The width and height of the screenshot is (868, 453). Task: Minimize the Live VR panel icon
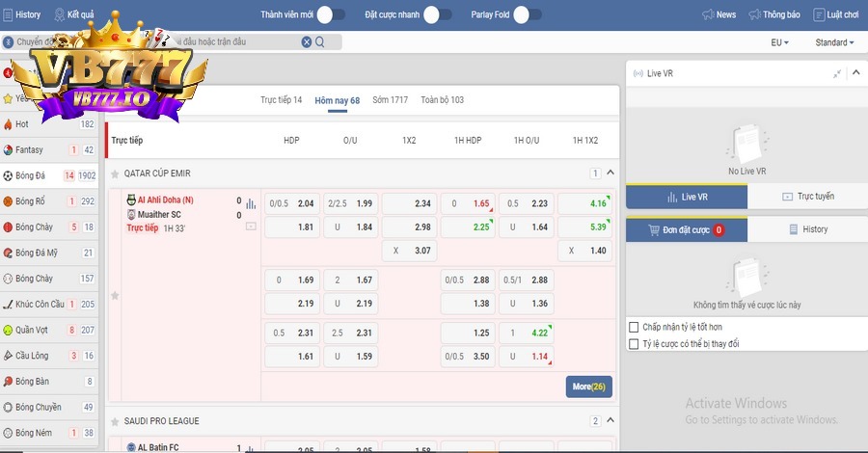click(x=837, y=73)
